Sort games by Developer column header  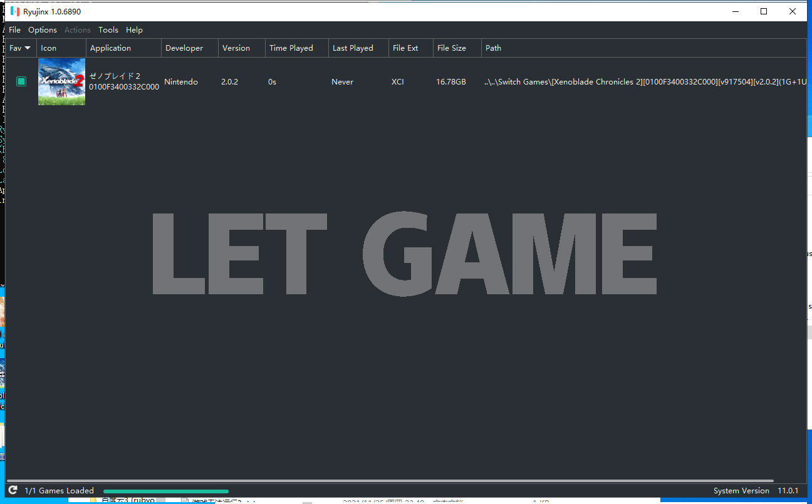[x=184, y=48]
